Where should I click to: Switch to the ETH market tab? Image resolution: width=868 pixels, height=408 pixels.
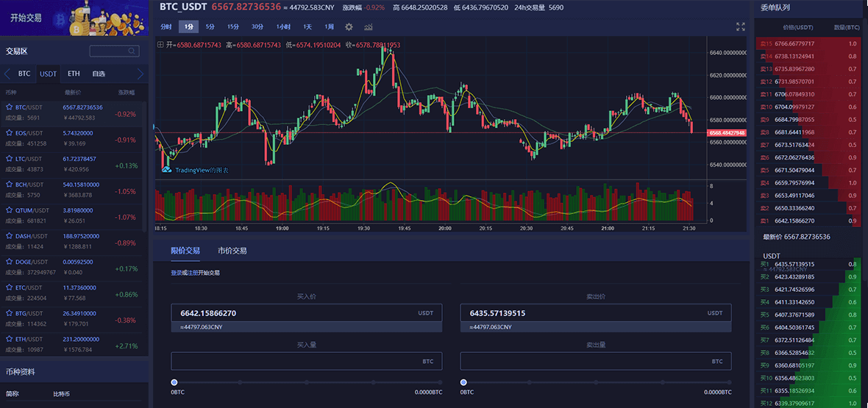click(74, 74)
